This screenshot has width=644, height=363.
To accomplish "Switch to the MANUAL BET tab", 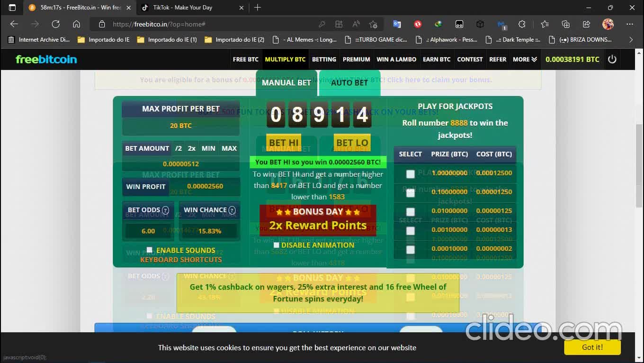I will coord(286,82).
